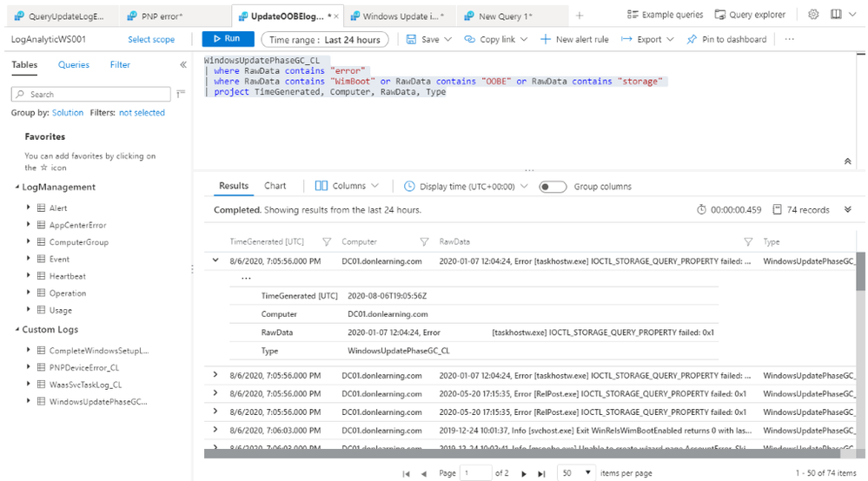Select the Operation table

tap(68, 293)
